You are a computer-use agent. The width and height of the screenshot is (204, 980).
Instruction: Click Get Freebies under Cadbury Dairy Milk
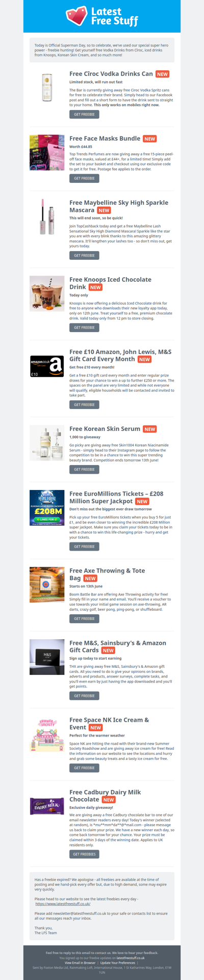click(85, 854)
